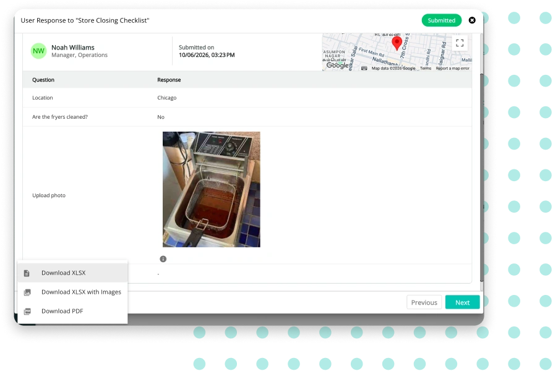Click the submitted date 10/06/2026, 03:23 PM
The height and width of the screenshot is (392, 558).
point(207,55)
